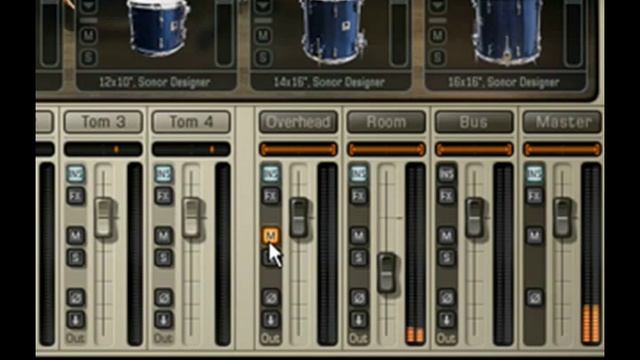Open the INS inserts on Tom 4 channel
This screenshot has height=360, width=640.
tap(164, 174)
